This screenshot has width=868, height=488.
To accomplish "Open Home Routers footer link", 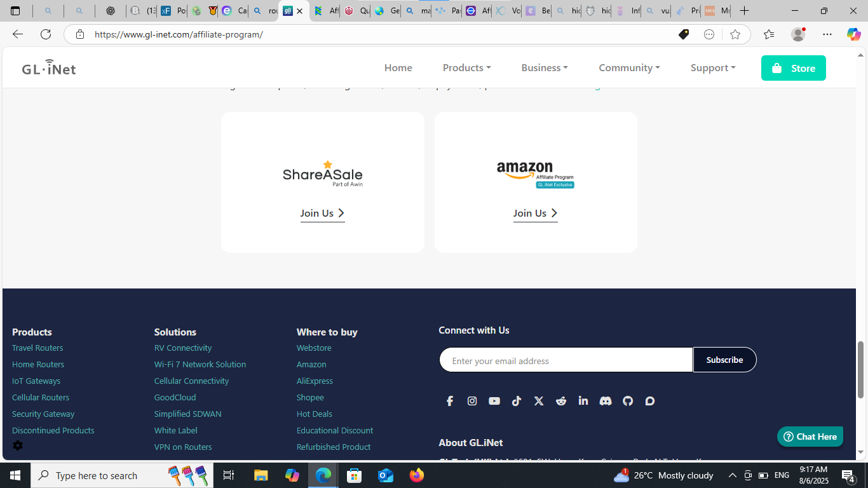I will point(38,364).
